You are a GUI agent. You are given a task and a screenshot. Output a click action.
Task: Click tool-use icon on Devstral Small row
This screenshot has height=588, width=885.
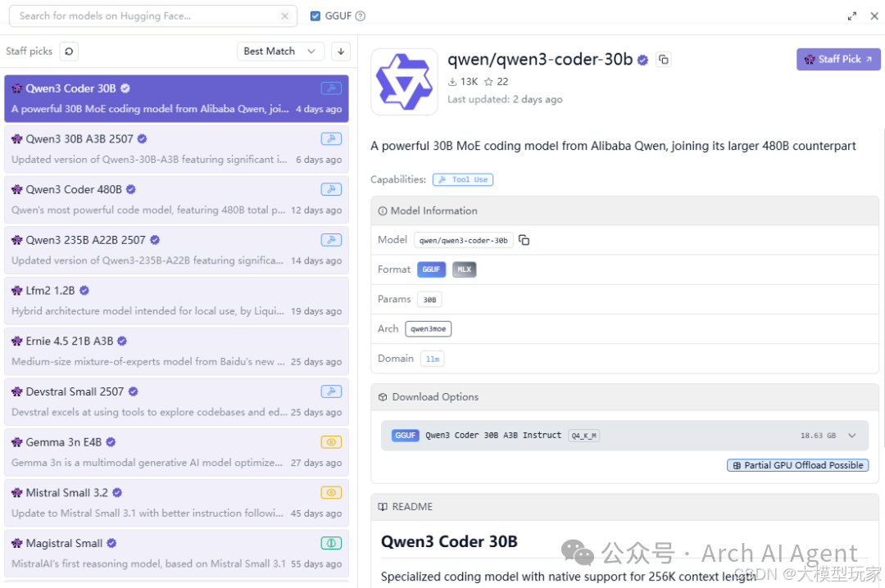coord(331,391)
